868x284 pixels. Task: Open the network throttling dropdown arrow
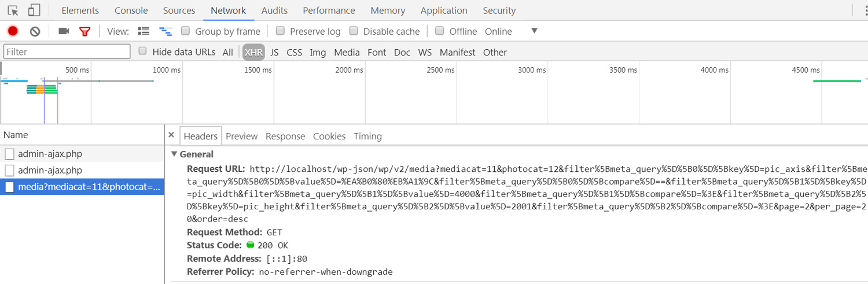pyautogui.click(x=534, y=31)
